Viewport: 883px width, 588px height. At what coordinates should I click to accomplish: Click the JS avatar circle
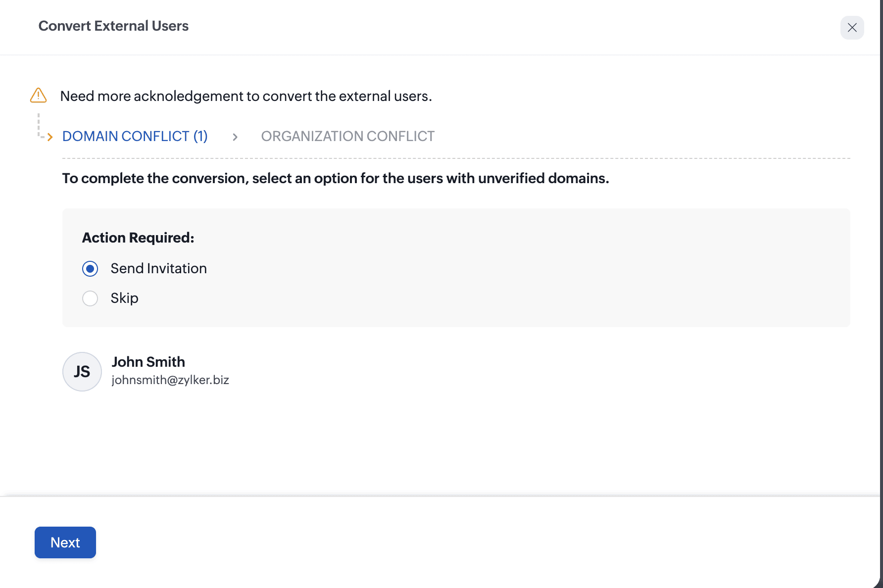(x=82, y=372)
